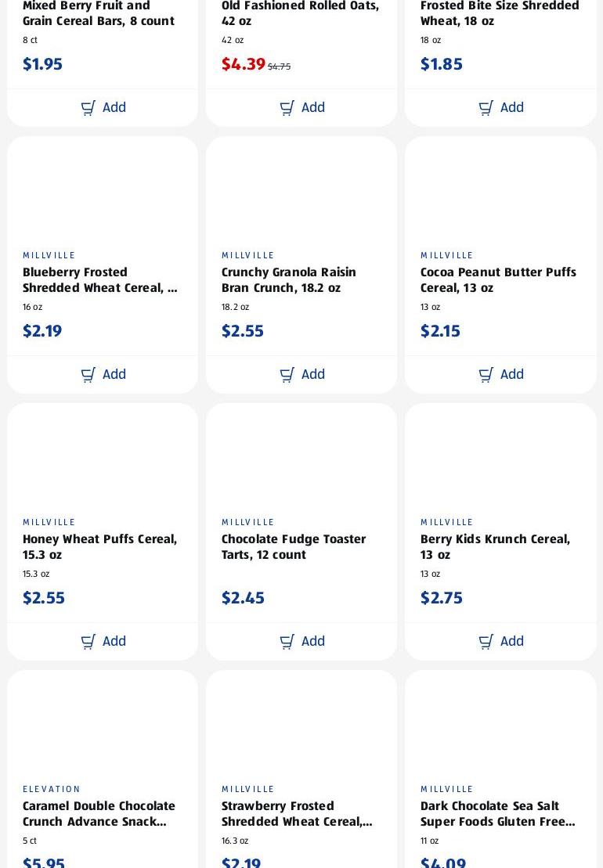
Task: Open Chocolate Fudge Toaster Tarts product page
Action: click(293, 547)
